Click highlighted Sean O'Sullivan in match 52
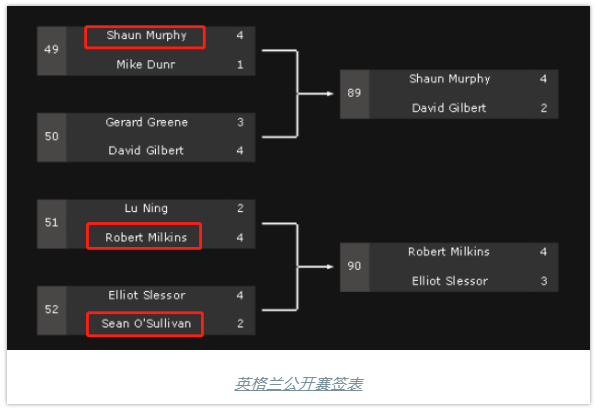 click(146, 323)
